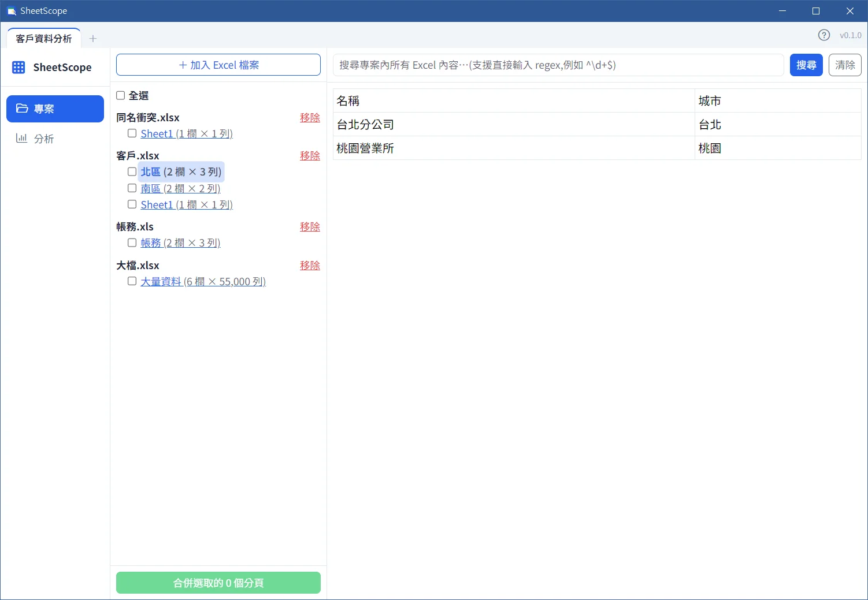Select the 桃園營業所 cell
The image size is (868, 600).
(514, 148)
